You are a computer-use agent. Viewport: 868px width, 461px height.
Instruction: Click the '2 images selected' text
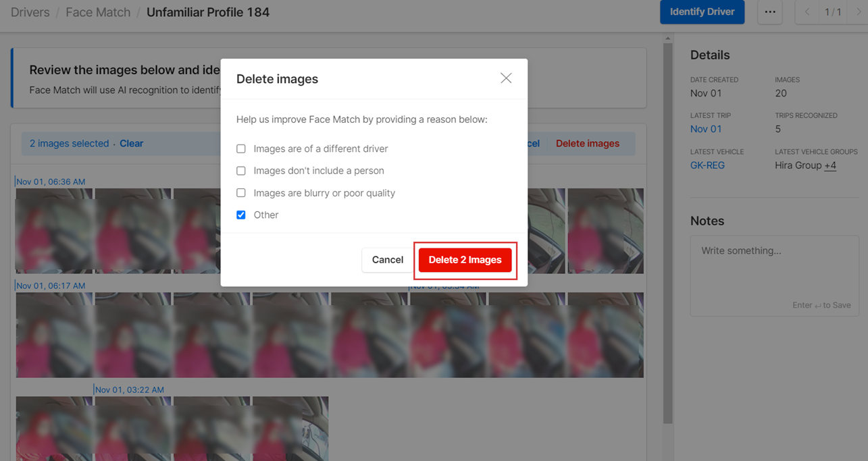point(69,143)
